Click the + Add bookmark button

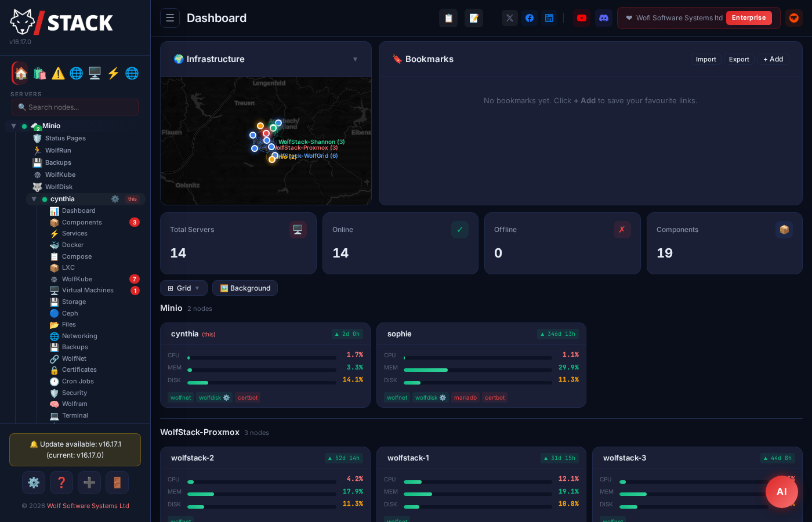773,59
